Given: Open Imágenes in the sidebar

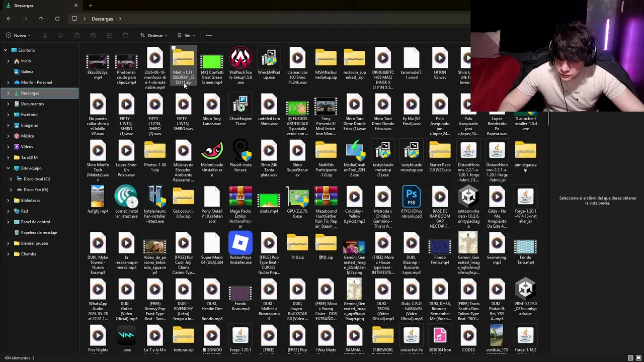Looking at the screenshot, I should (29, 125).
